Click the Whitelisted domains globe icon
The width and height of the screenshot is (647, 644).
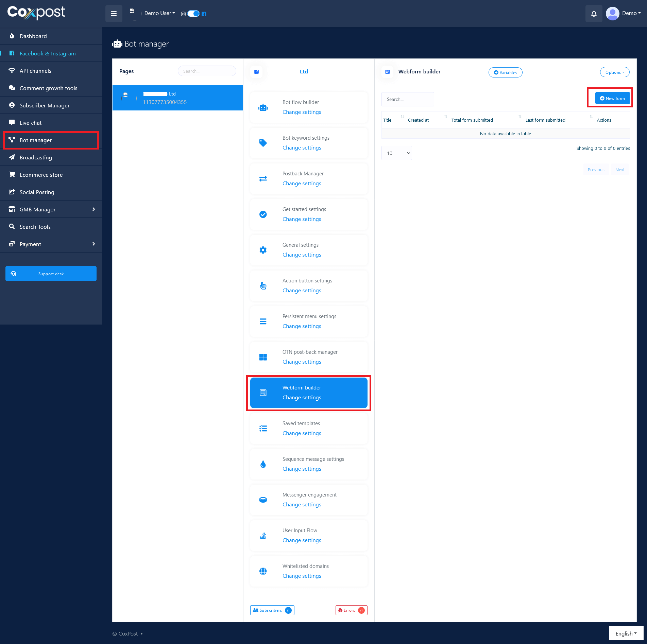pyautogui.click(x=263, y=571)
